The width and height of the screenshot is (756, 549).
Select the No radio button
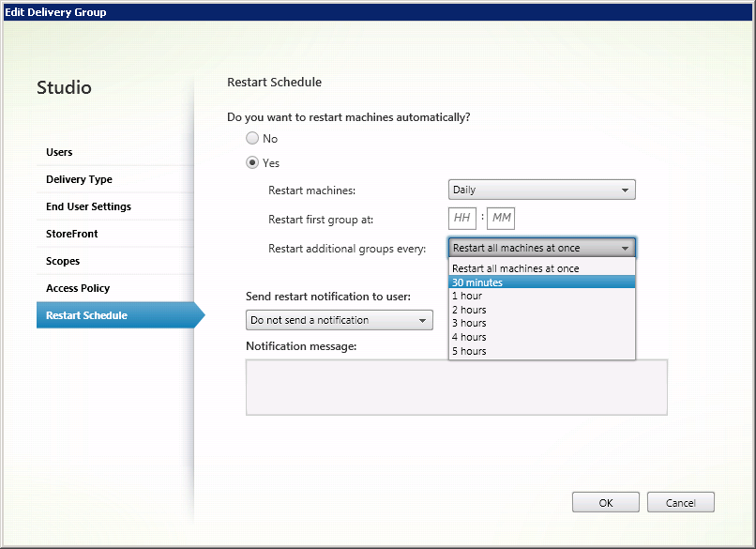point(252,139)
